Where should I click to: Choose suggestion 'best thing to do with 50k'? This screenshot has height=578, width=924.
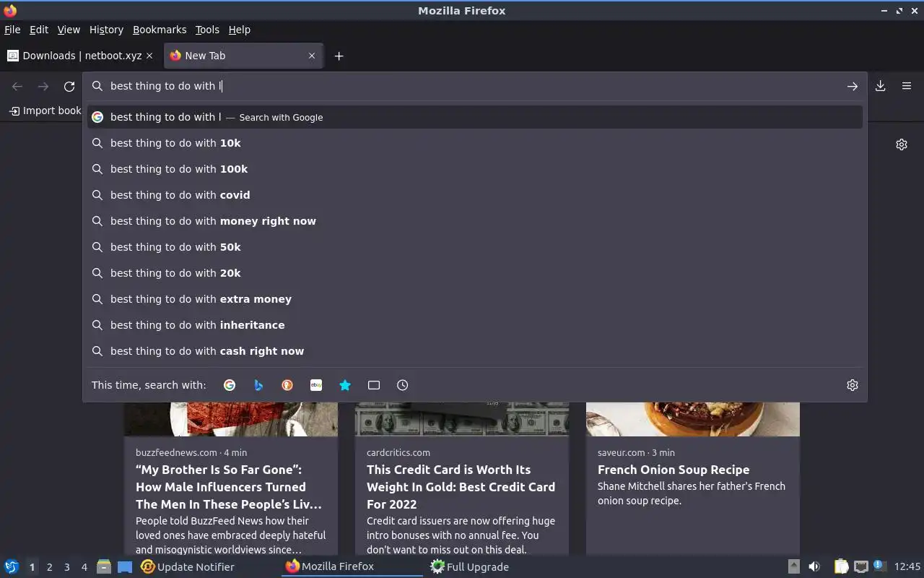[475, 247]
